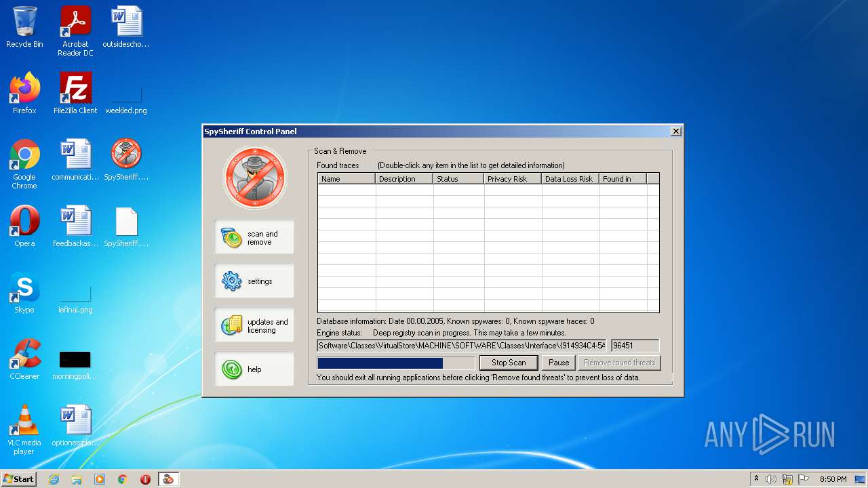Open Windows Explorer folder in taskbar

pos(77,479)
